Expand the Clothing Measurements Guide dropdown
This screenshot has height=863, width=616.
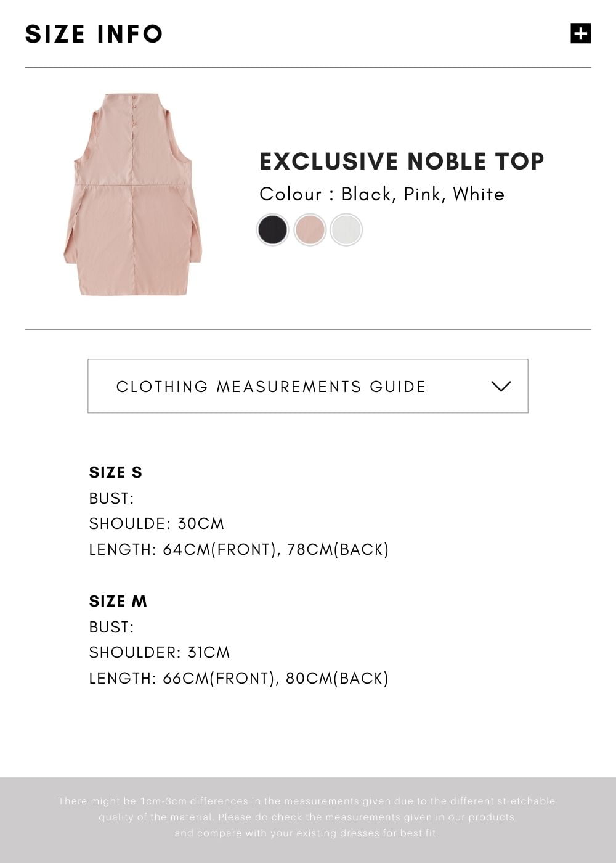(308, 386)
